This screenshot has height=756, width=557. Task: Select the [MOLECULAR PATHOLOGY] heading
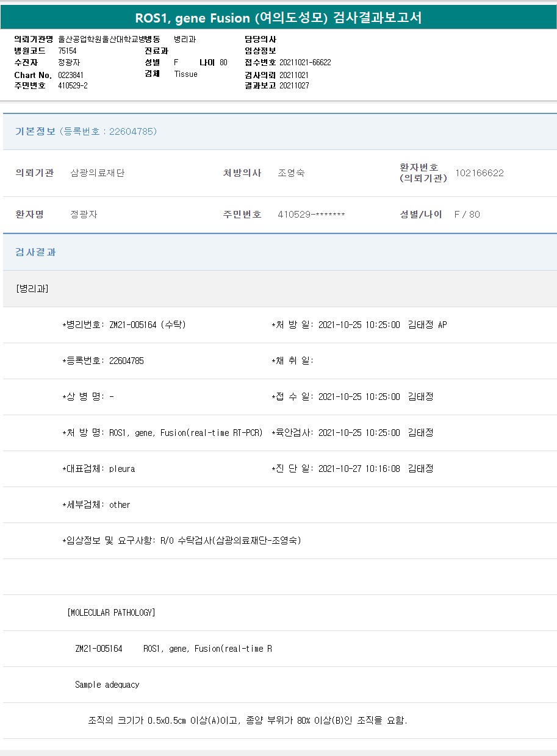111,613
